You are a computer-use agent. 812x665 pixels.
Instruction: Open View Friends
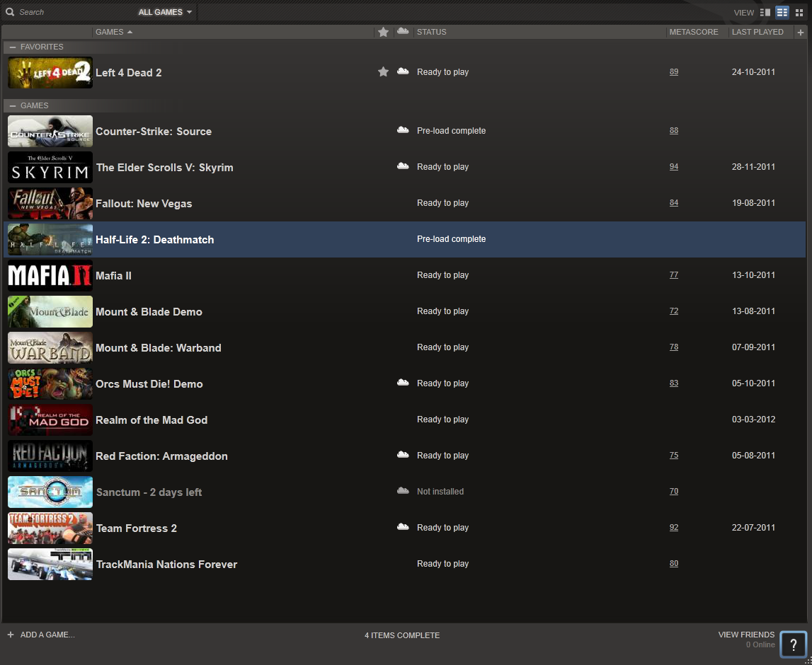[x=746, y=635]
